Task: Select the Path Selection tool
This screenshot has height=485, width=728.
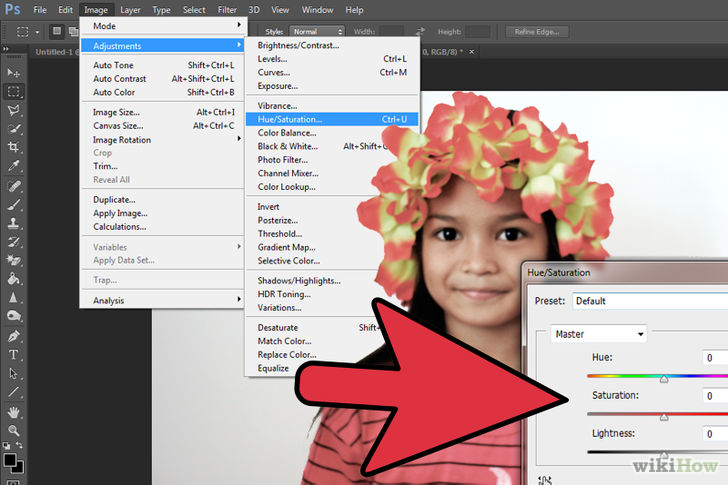Action: coord(13,373)
